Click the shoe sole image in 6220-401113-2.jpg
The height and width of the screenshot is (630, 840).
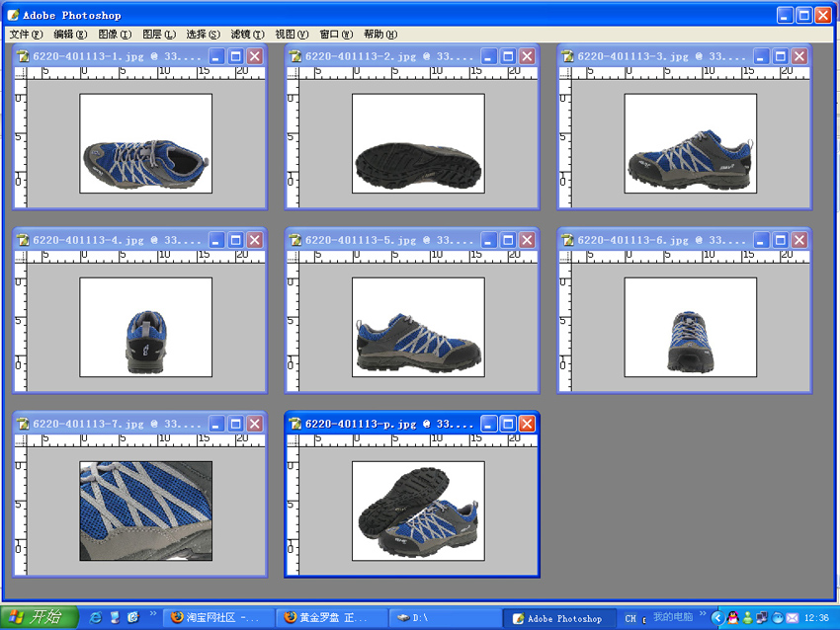(x=418, y=143)
